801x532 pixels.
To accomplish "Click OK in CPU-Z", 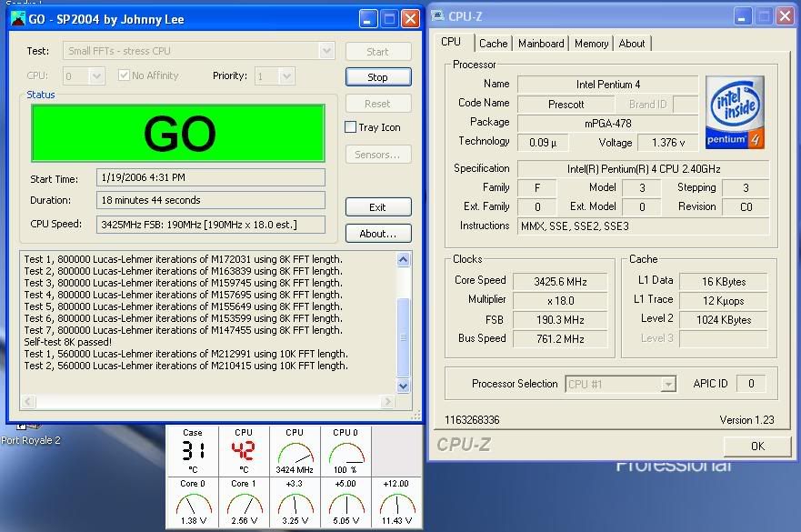I will click(x=757, y=447).
